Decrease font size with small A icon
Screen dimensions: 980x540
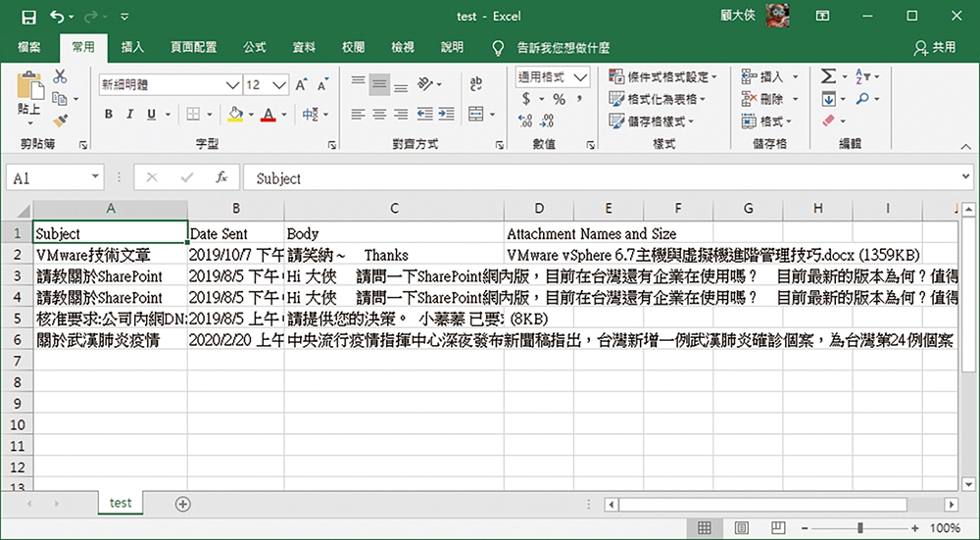[322, 85]
